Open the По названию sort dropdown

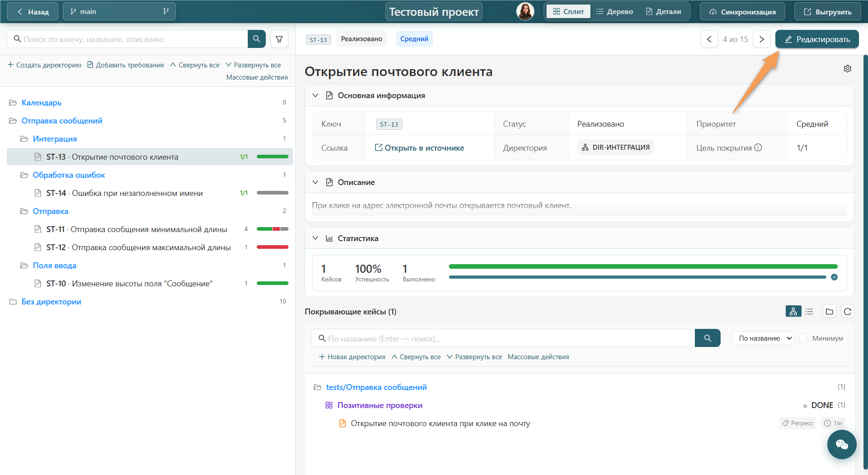tap(763, 338)
